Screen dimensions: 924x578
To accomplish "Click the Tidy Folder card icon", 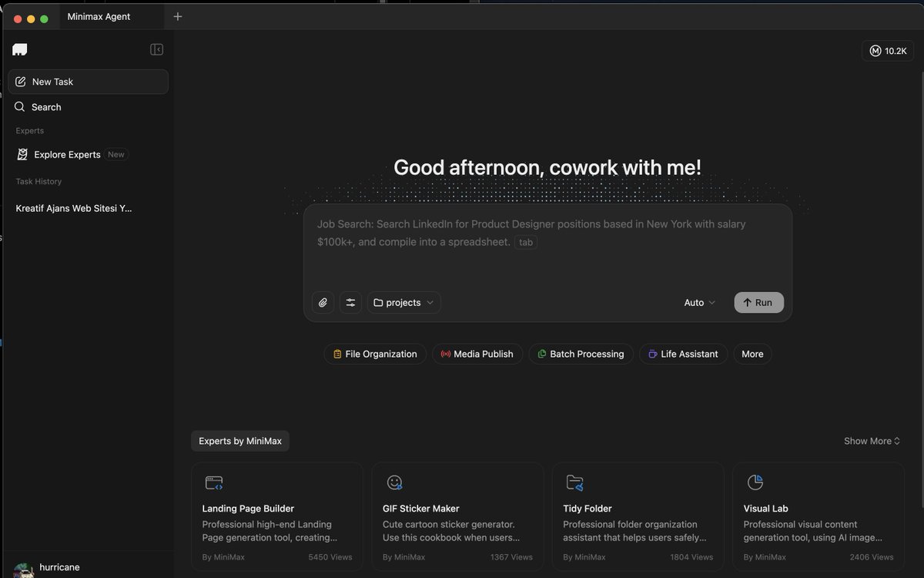I will point(574,482).
